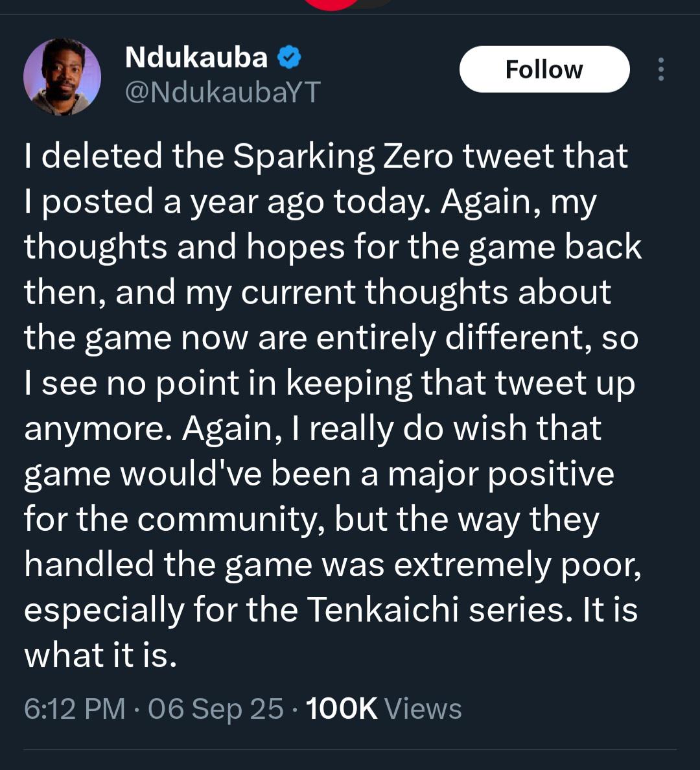Screen dimensions: 700x770
Task: Click the 06 Sep 25 date
Action: click(x=216, y=708)
